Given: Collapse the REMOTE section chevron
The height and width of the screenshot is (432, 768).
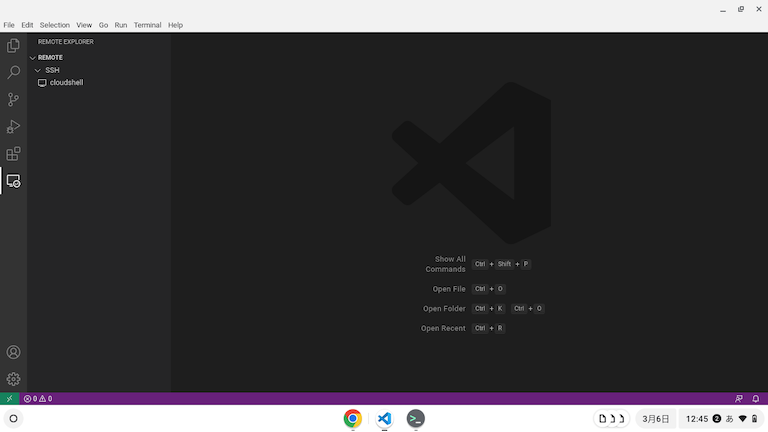Looking at the screenshot, I should pos(32,58).
